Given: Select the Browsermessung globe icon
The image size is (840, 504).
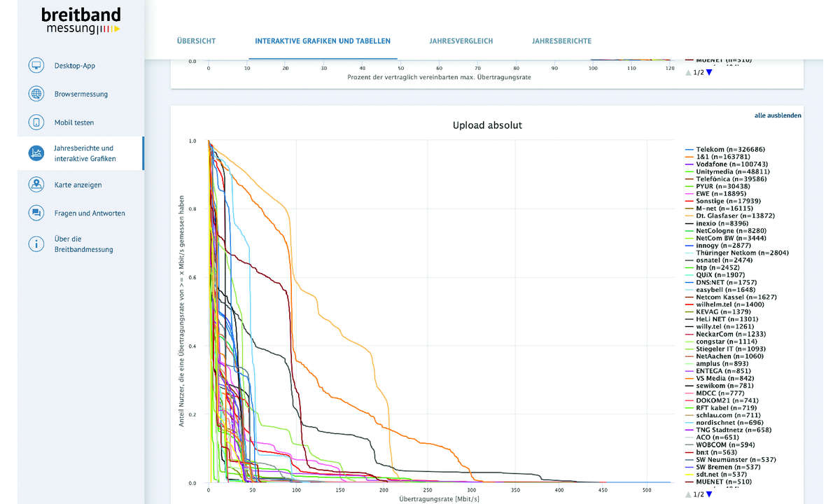Looking at the screenshot, I should (x=36, y=94).
